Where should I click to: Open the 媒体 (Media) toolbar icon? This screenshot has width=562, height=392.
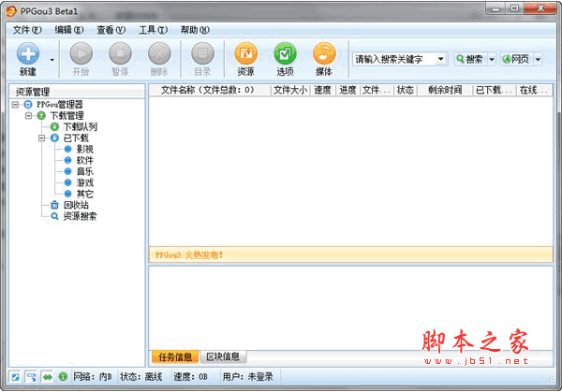pos(324,53)
